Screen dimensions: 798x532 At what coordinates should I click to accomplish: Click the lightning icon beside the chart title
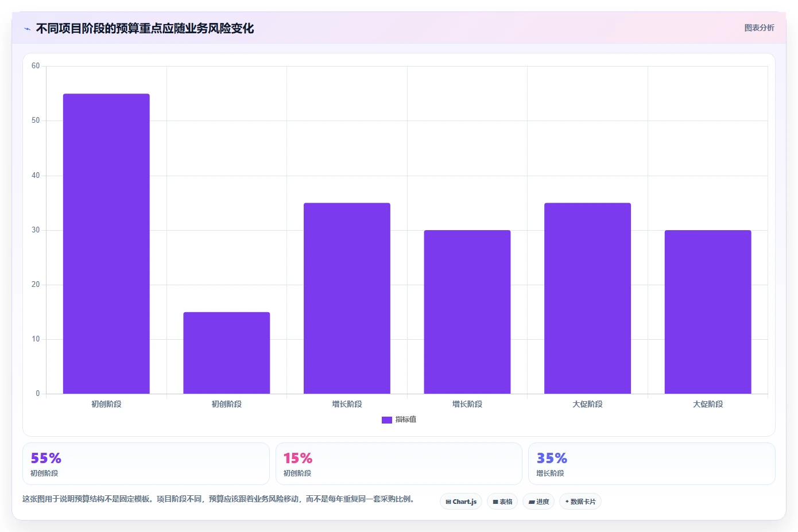pos(27,29)
